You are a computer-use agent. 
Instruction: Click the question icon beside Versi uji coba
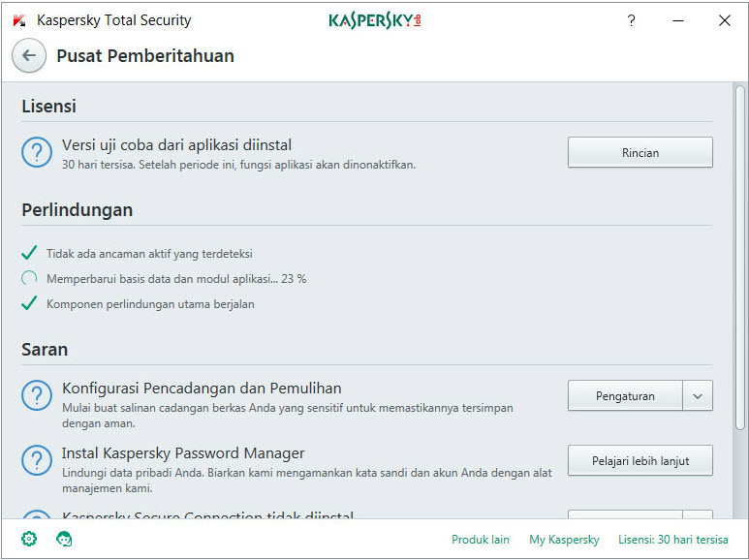click(37, 152)
